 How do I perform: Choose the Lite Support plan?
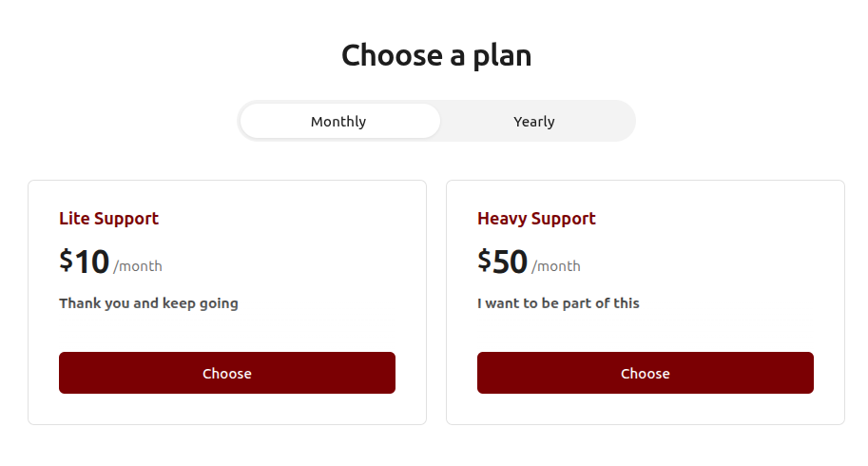click(x=227, y=373)
